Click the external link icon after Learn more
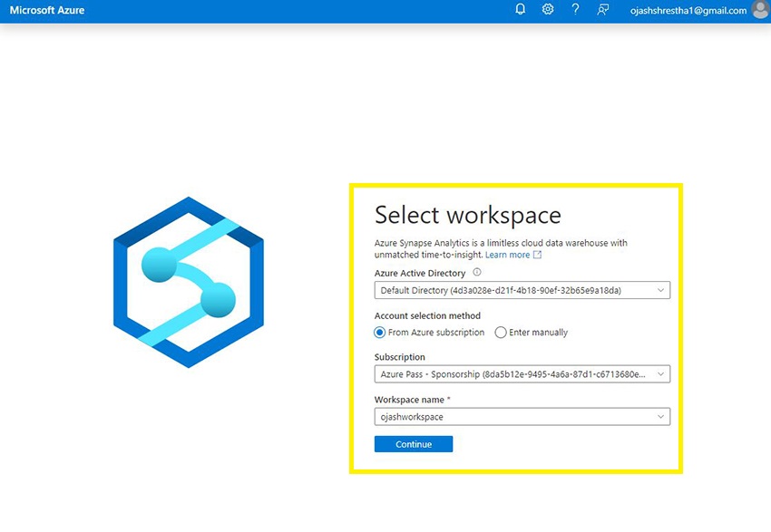 point(538,255)
